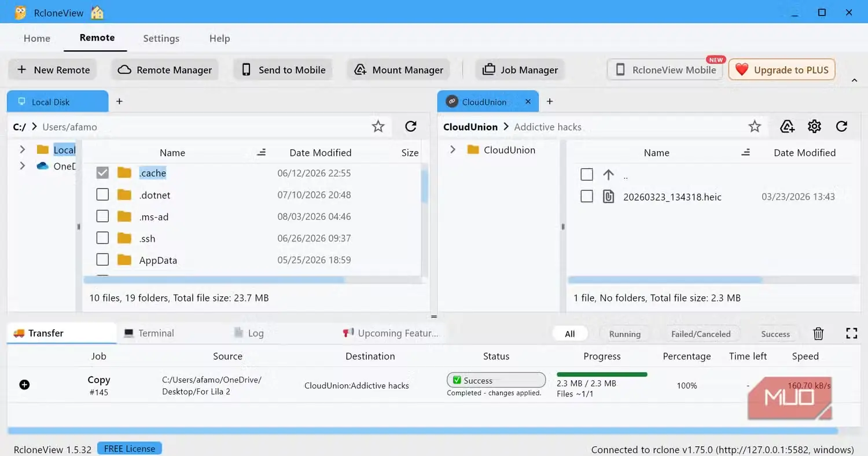This screenshot has width=868, height=456.
Task: Click the FREE License badge
Action: pyautogui.click(x=129, y=448)
